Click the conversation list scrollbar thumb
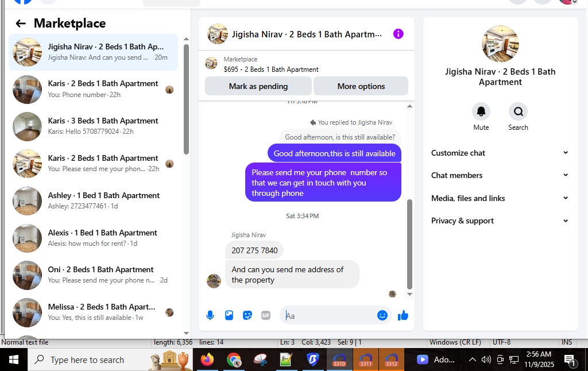Screen dimensions: 588x371 click(187, 99)
